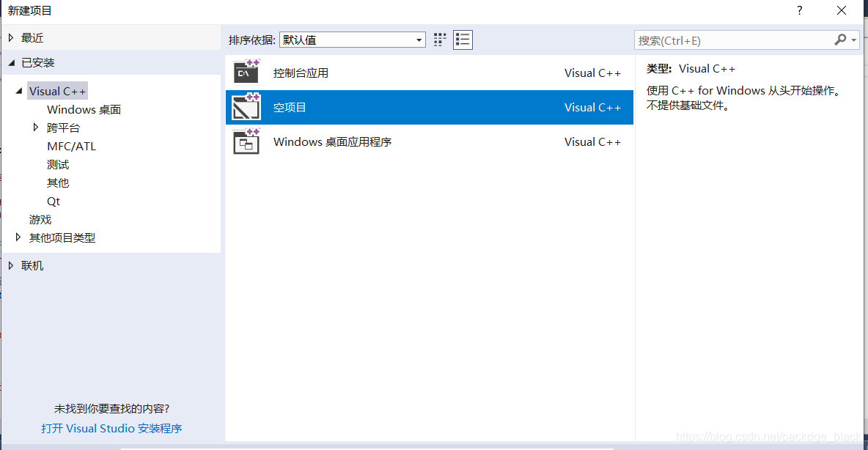868x450 pixels.
Task: Click the 控制台应用 template icon
Action: pyautogui.click(x=246, y=71)
